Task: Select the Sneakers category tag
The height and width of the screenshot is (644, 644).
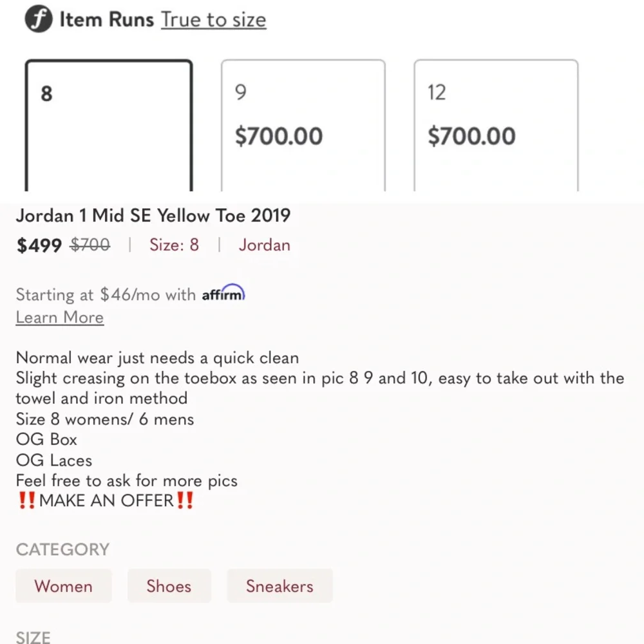Action: [279, 586]
